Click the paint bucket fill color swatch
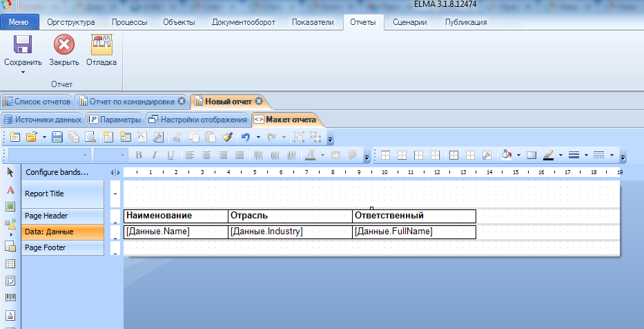This screenshot has width=644, height=329. pos(507,155)
